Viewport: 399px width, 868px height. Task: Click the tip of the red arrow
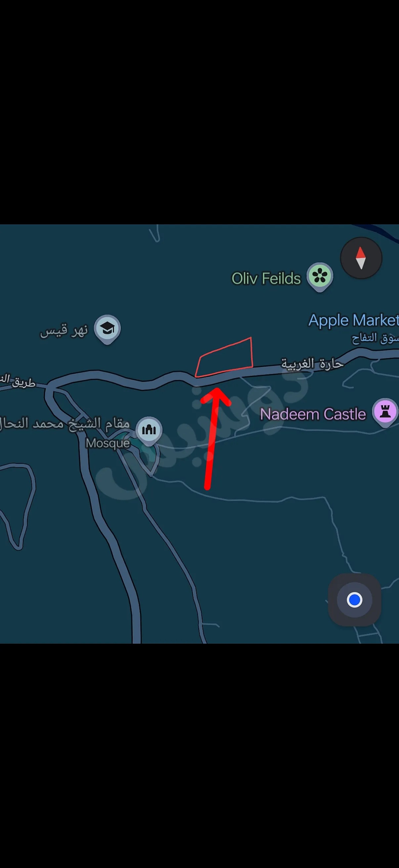pos(217,390)
